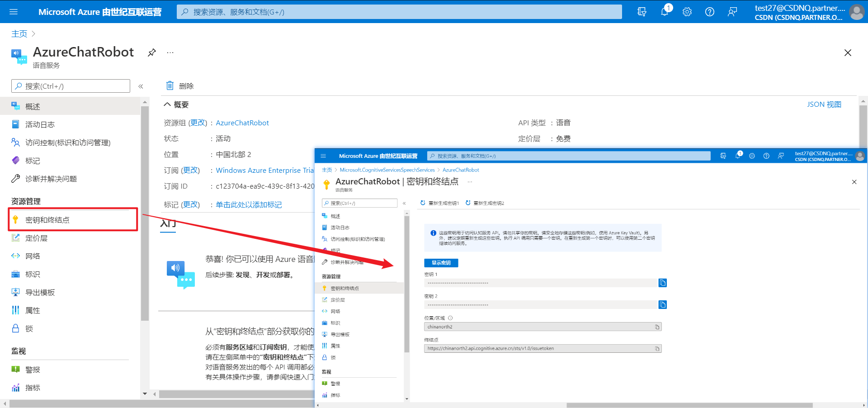Open notifications bell in main top bar
Screen dimensions: 868x408
pos(665,12)
